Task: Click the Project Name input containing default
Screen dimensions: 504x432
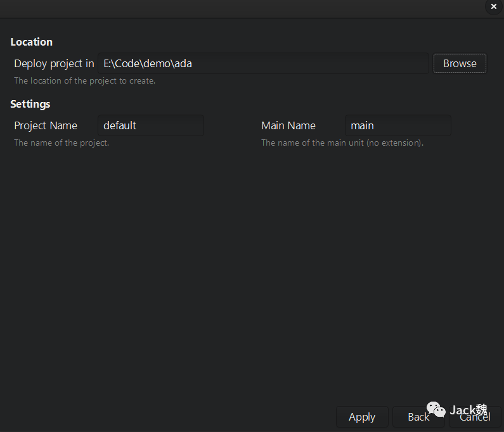Action: [151, 125]
